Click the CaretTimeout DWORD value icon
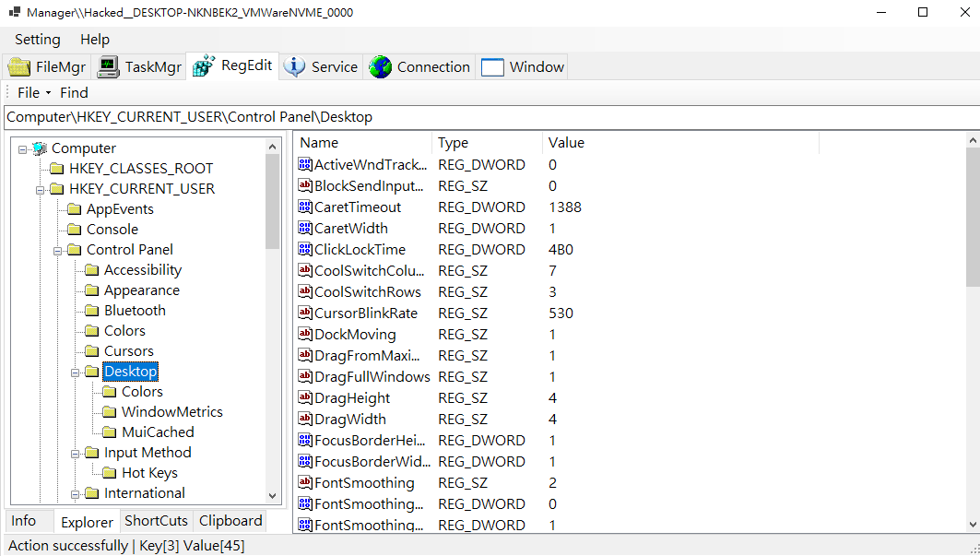This screenshot has height=556, width=980. point(305,207)
